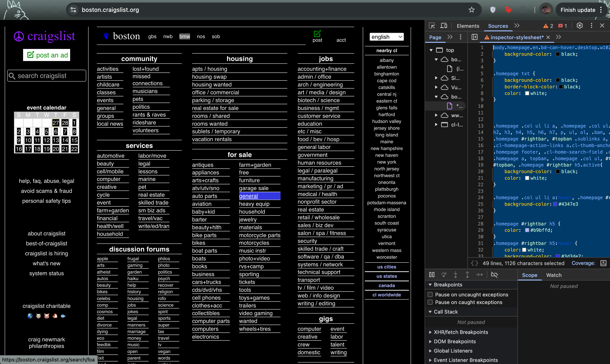
Task: Enable Pause on uncaught exceptions
Action: (430, 295)
